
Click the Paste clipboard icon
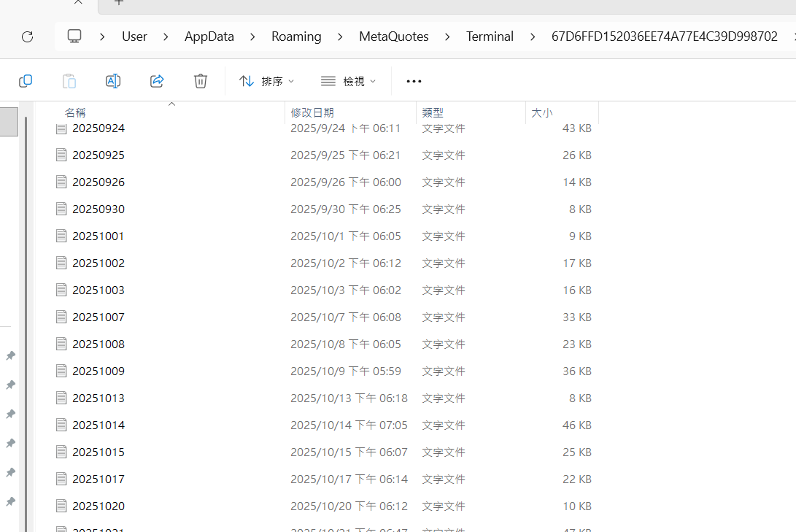coord(69,81)
